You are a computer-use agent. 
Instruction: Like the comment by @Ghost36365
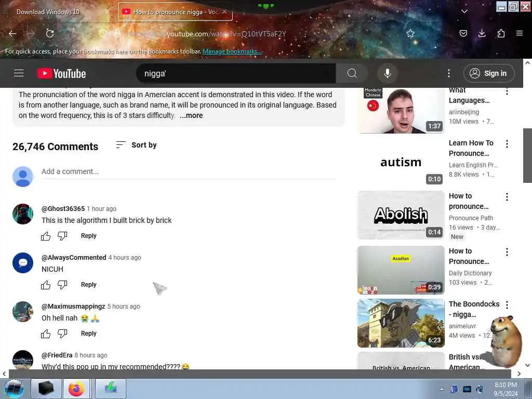pos(46,236)
